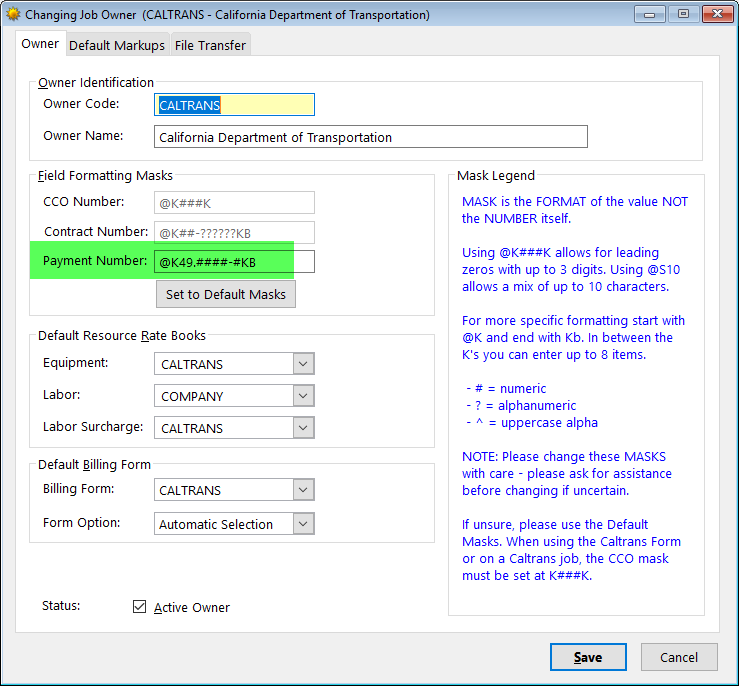This screenshot has height=686, width=739.
Task: Click the 'Default Resource Rate Books' title
Action: pyautogui.click(x=122, y=335)
